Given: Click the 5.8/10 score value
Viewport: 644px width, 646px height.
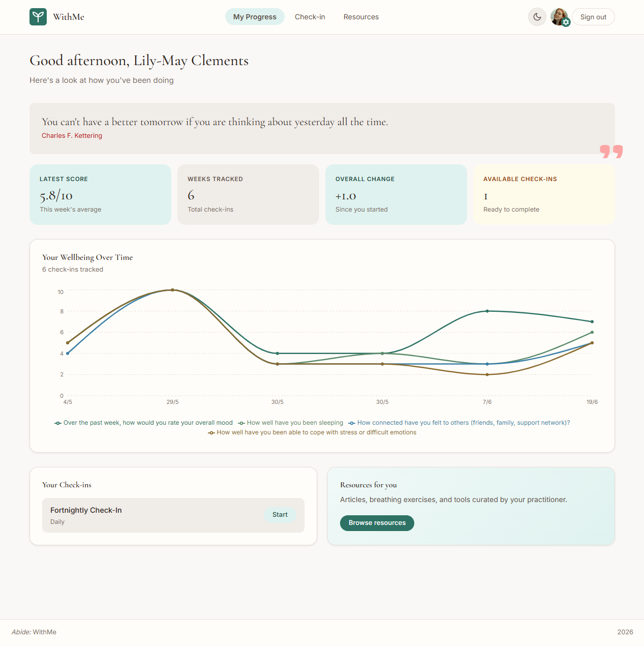Looking at the screenshot, I should pyautogui.click(x=56, y=195).
